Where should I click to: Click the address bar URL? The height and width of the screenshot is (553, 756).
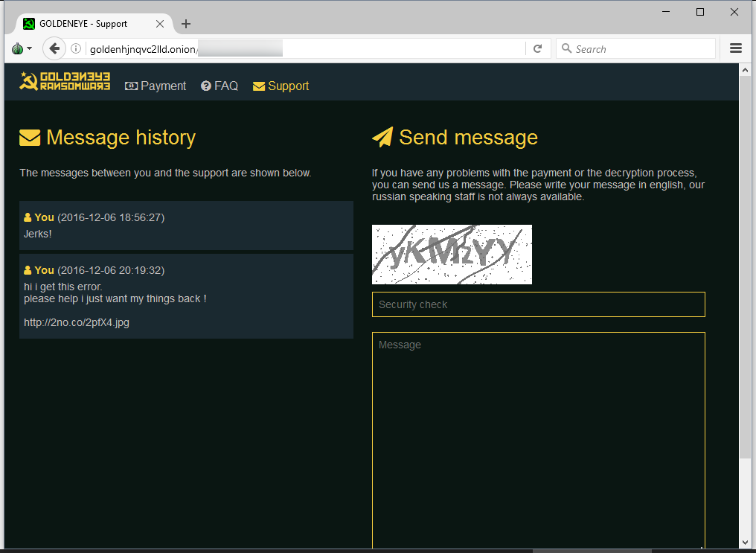(x=143, y=49)
